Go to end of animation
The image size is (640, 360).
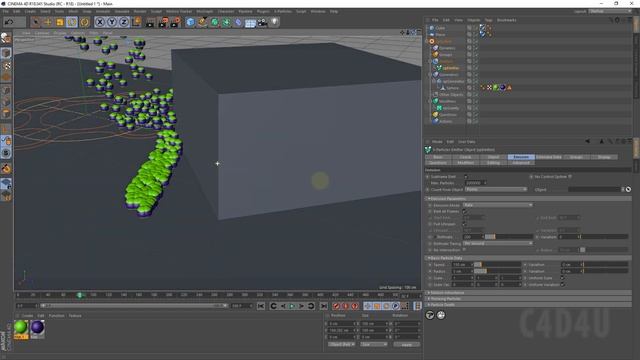coord(324,306)
